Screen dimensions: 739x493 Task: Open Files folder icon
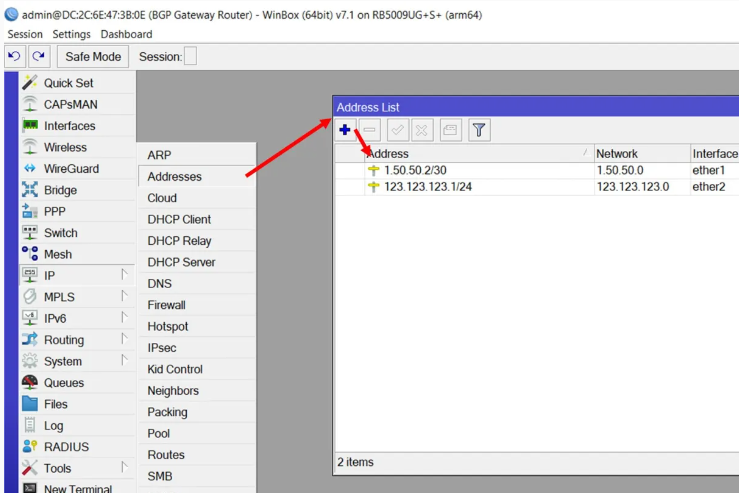30,404
